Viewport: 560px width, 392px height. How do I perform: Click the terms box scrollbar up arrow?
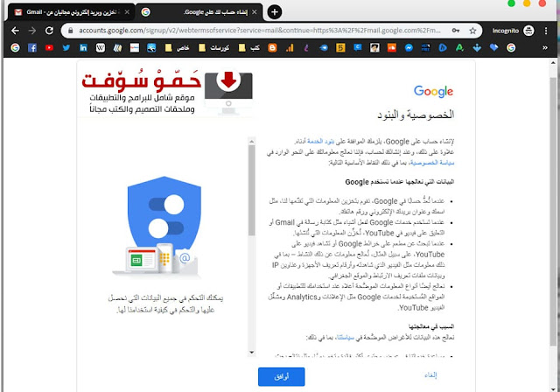[251, 141]
